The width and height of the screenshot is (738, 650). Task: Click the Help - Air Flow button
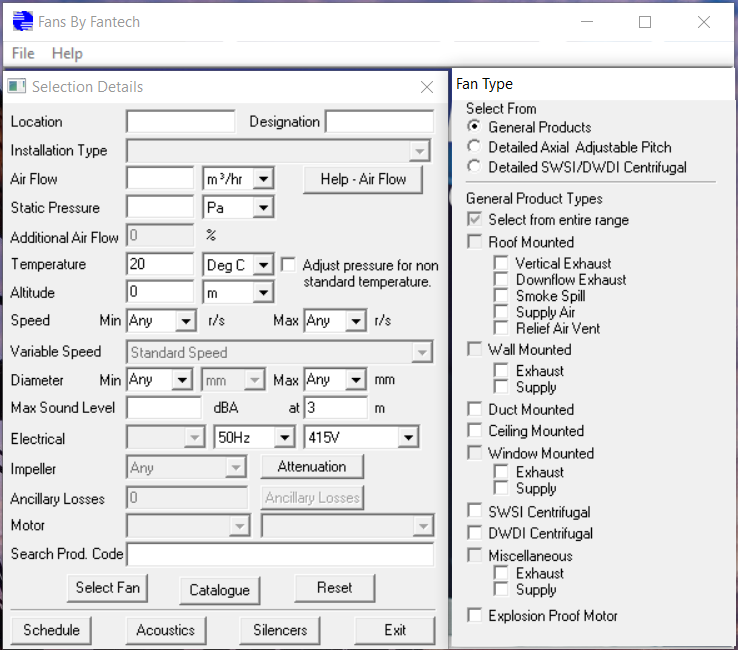(x=363, y=179)
